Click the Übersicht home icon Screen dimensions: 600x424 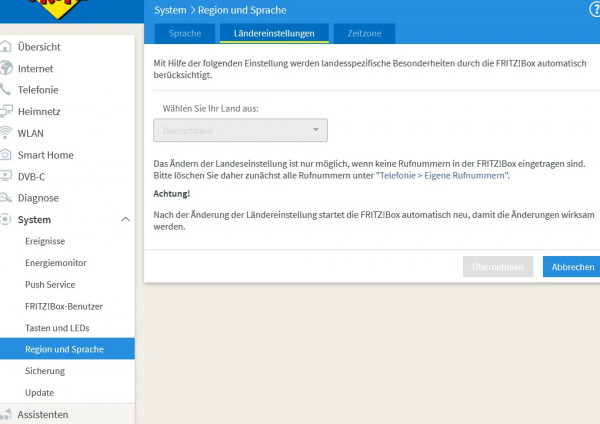[x=5, y=46]
